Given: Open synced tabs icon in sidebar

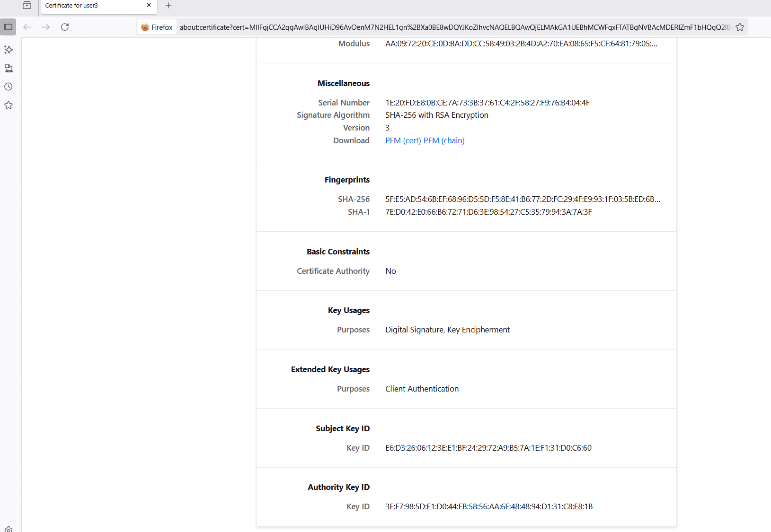Looking at the screenshot, I should point(9,68).
